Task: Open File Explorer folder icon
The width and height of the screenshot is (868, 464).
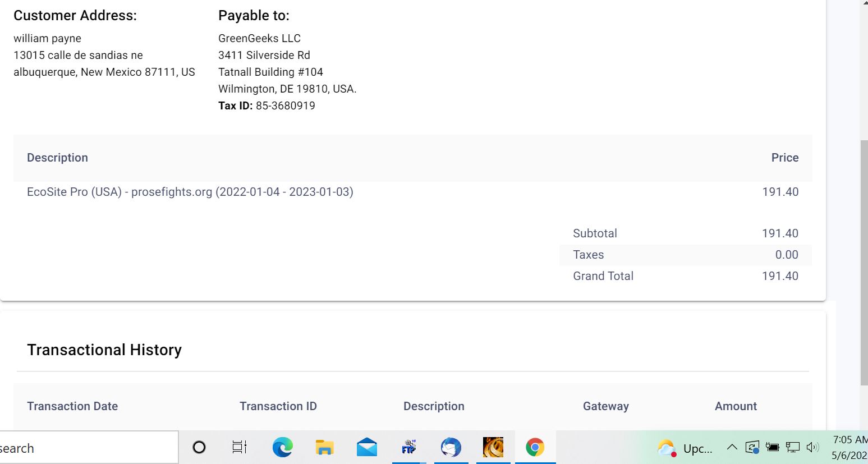Action: pyautogui.click(x=324, y=447)
